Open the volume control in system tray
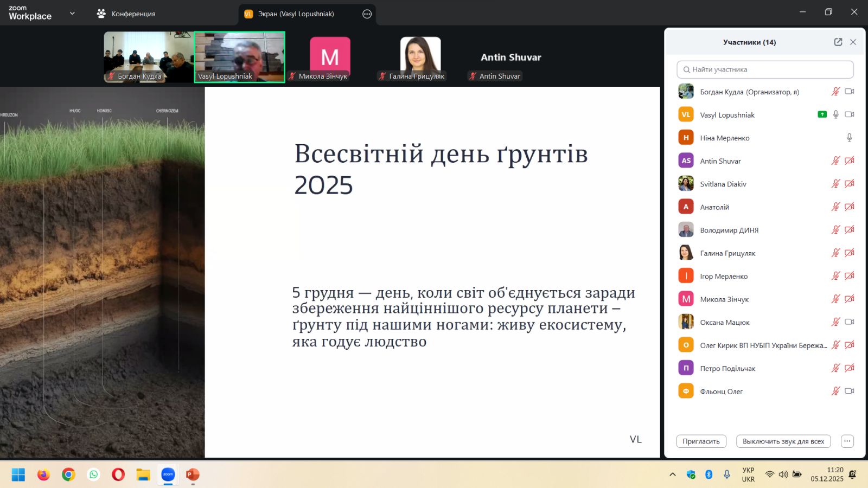The image size is (868, 488). coord(783,474)
